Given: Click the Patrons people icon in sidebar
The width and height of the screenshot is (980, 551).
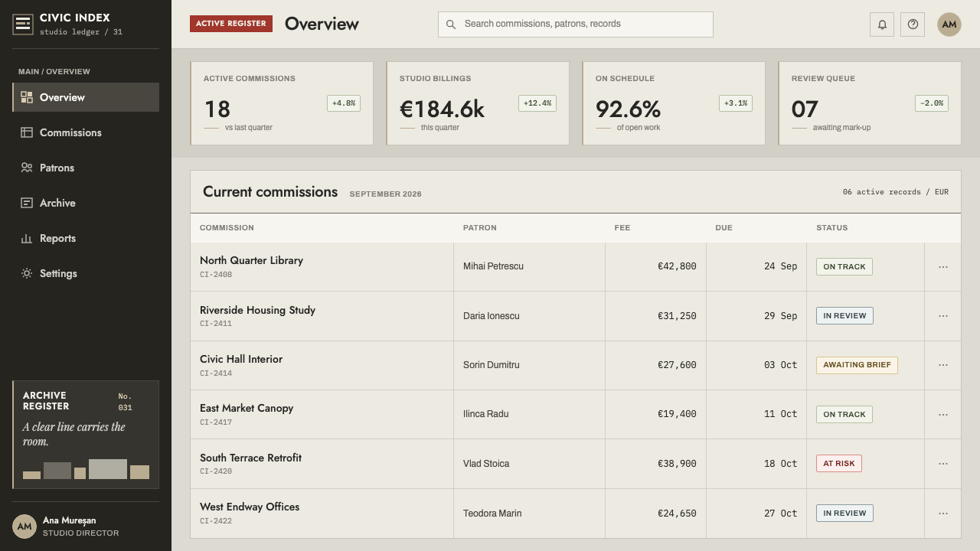Looking at the screenshot, I should [27, 168].
